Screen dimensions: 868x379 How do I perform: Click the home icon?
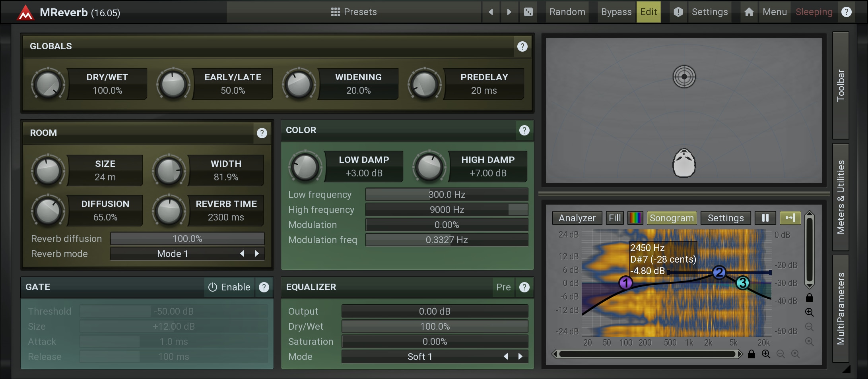click(749, 12)
